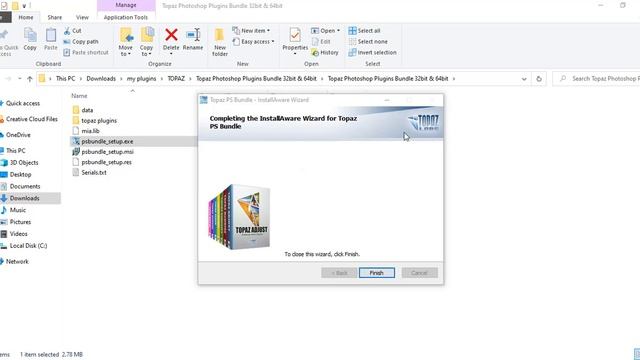Navigate to TOPAZ in the breadcrumb
Screen dimensions: 640x360
176,79
